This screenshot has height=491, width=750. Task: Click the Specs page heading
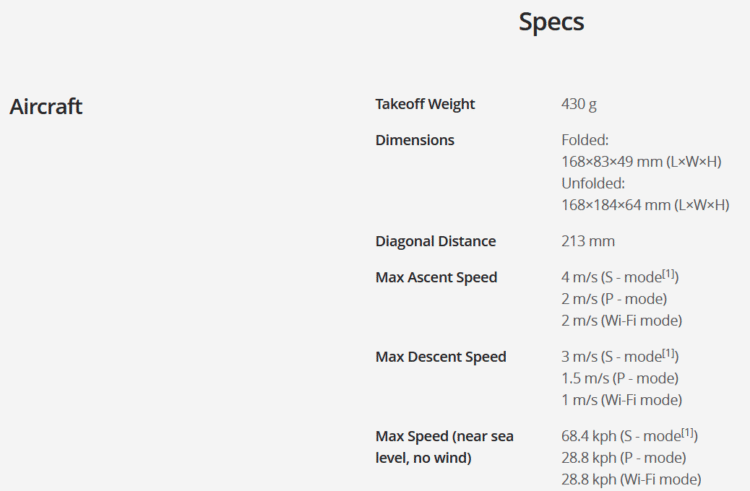551,22
